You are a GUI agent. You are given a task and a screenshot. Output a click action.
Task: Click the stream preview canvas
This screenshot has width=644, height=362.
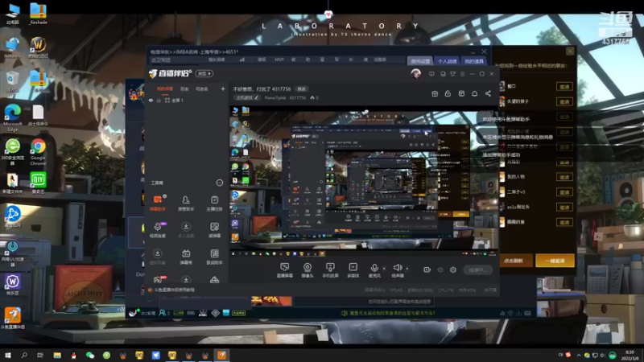click(364, 179)
